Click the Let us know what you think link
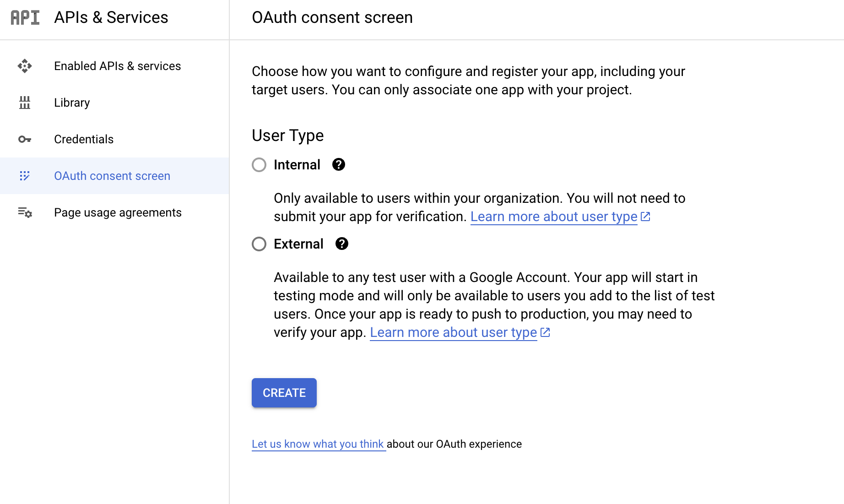Image resolution: width=844 pixels, height=504 pixels. (318, 444)
